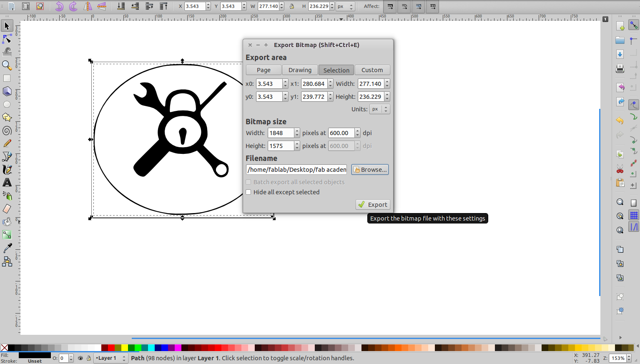This screenshot has height=364, width=640.
Task: Open Layer 1 layer selector dropdown
Action: (x=111, y=358)
